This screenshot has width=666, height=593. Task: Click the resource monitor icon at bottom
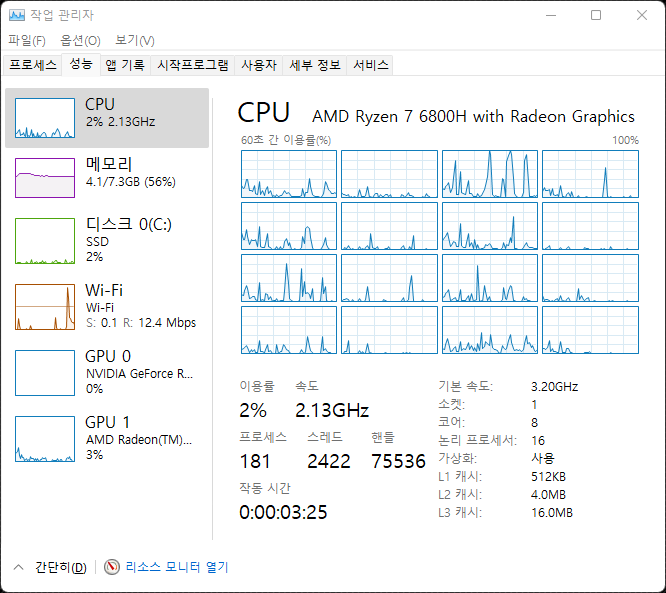pyautogui.click(x=112, y=567)
